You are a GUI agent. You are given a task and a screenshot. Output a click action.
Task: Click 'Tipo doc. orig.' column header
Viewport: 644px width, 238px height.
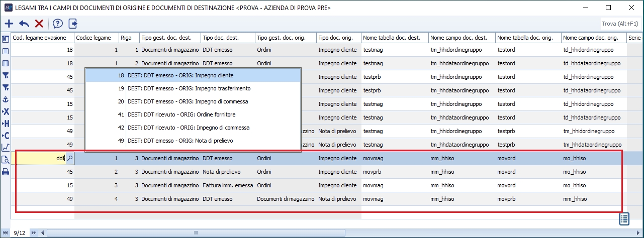pos(339,38)
